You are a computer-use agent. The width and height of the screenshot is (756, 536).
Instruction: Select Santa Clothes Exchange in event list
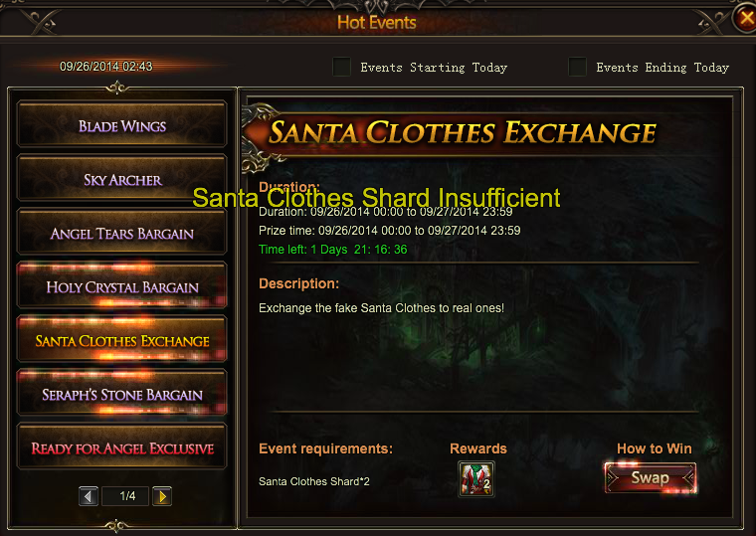[121, 340]
